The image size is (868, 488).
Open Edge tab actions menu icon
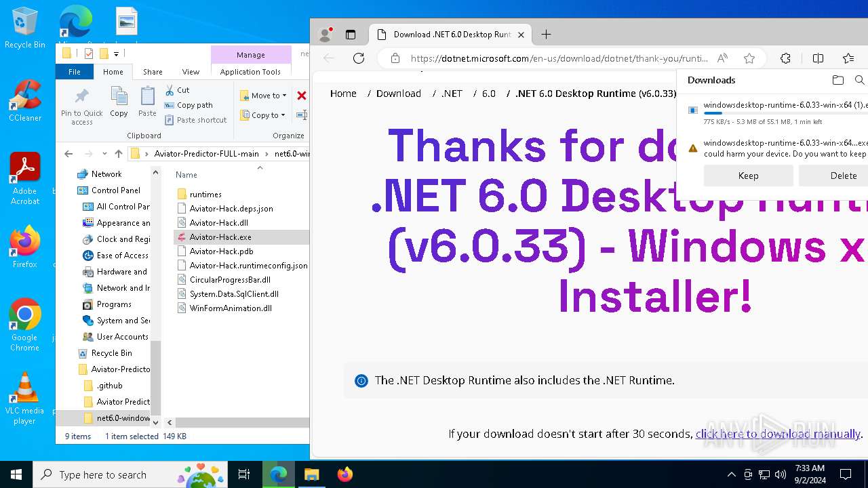pyautogui.click(x=351, y=35)
